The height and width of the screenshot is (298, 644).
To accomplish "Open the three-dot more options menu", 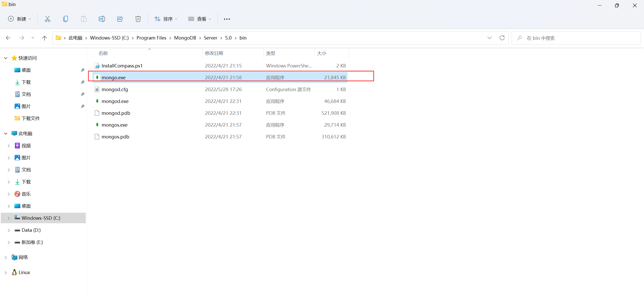I will (227, 19).
